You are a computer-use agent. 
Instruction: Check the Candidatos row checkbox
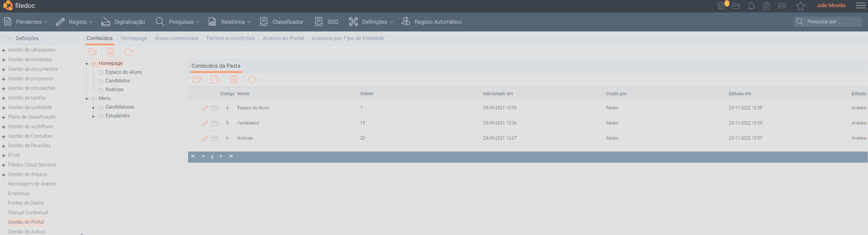tap(193, 123)
